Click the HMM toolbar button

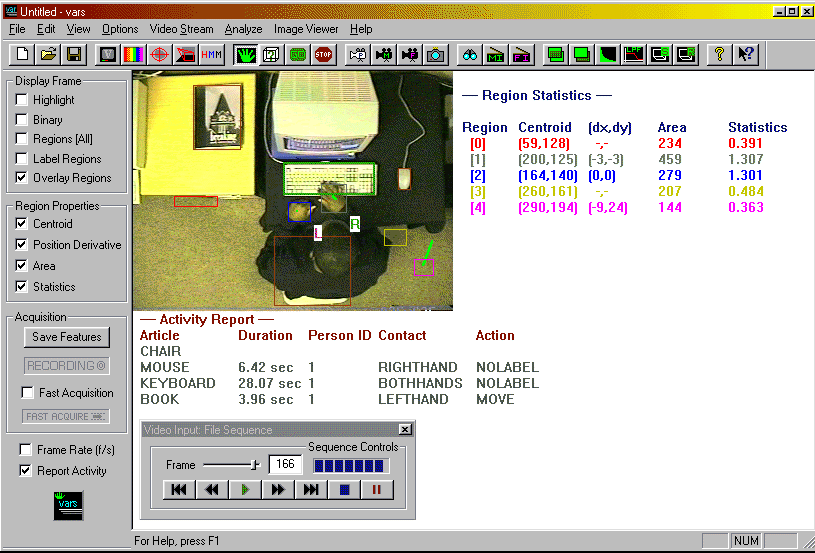[x=211, y=54]
